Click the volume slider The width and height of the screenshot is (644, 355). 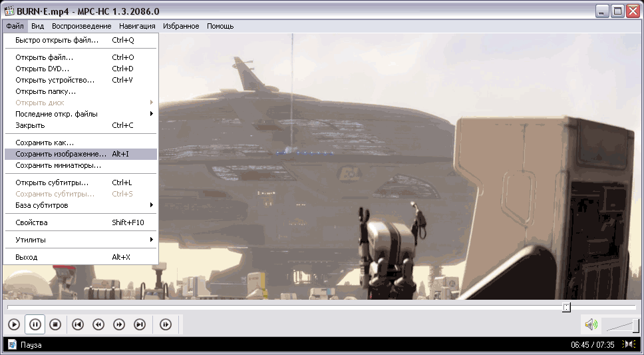pyautogui.click(x=623, y=326)
